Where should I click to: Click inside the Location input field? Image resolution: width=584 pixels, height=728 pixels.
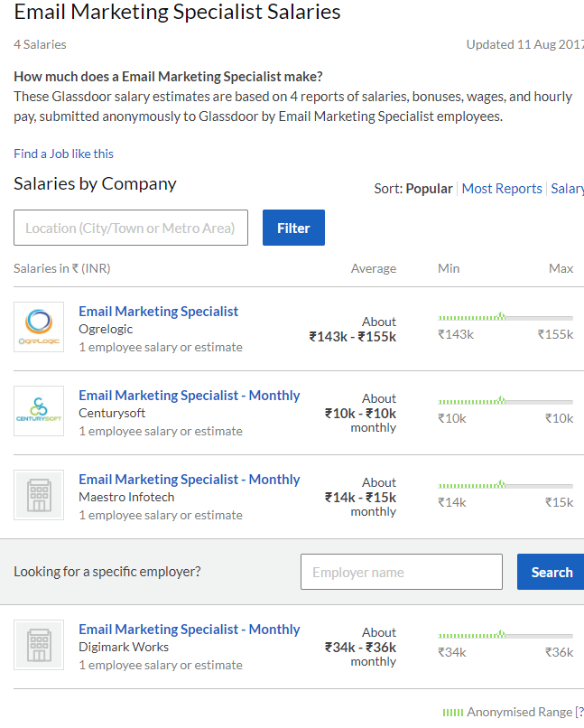tap(130, 228)
